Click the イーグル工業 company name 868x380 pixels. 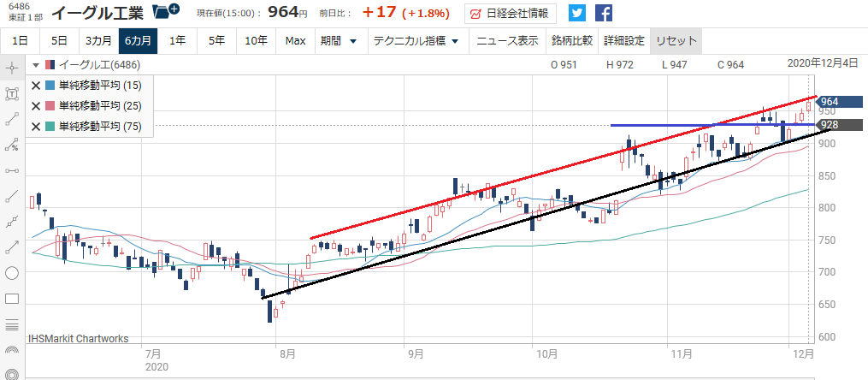coord(97,12)
